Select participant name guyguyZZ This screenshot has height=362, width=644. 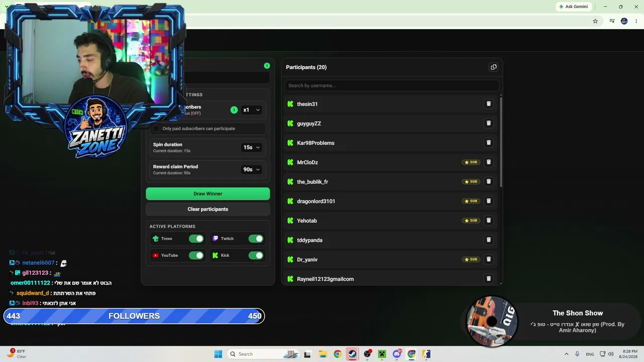coord(309,123)
